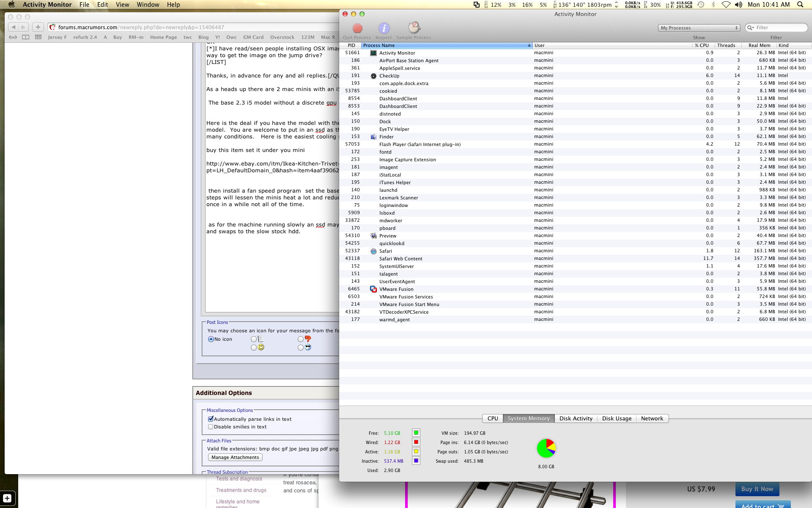Select the 'No icon' radio button
The height and width of the screenshot is (508, 812).
(211, 339)
